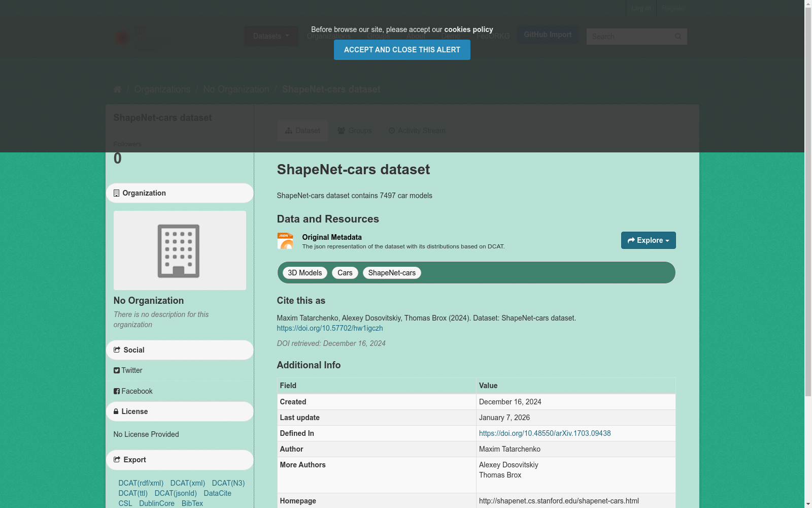Export as DCAT(N3)
The width and height of the screenshot is (812, 508).
coord(228,483)
